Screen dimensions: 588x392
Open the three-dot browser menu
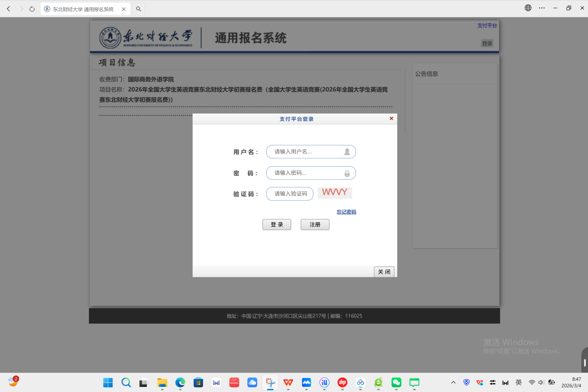click(542, 8)
